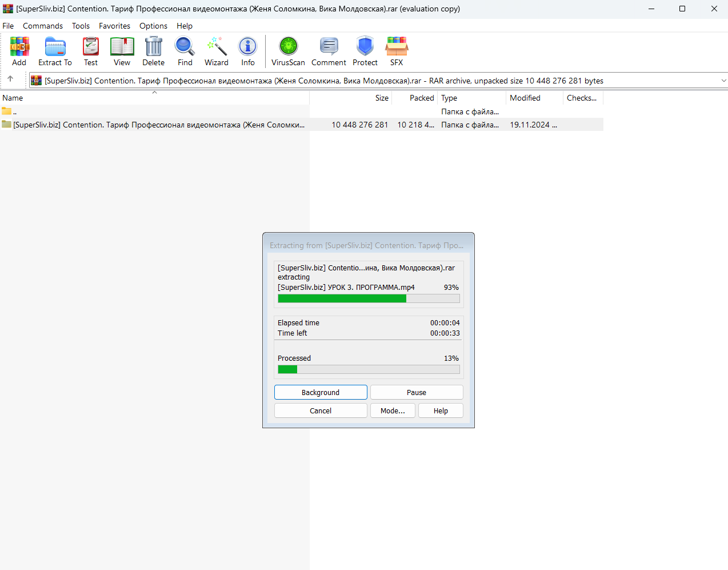Open the archive Comment tool

pos(329,51)
